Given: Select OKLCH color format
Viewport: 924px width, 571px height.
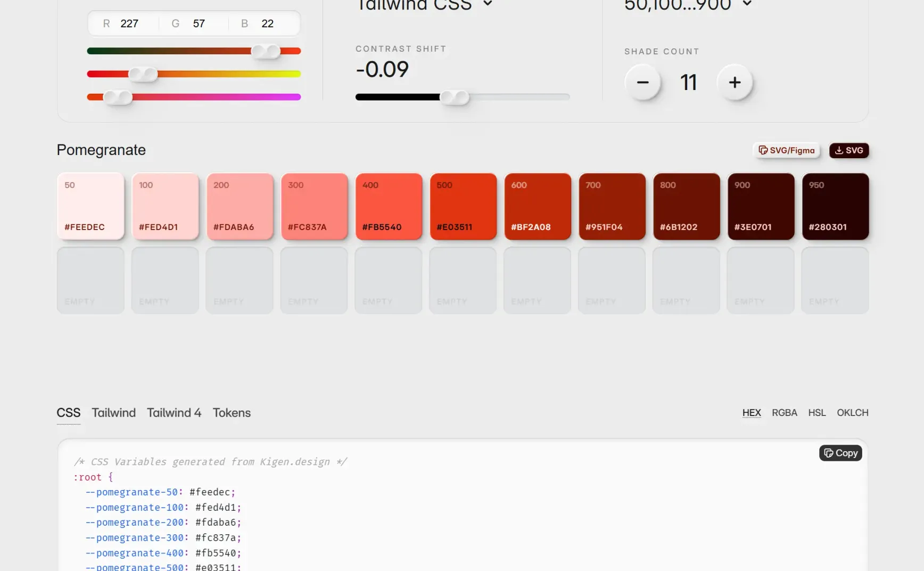Looking at the screenshot, I should 852,413.
